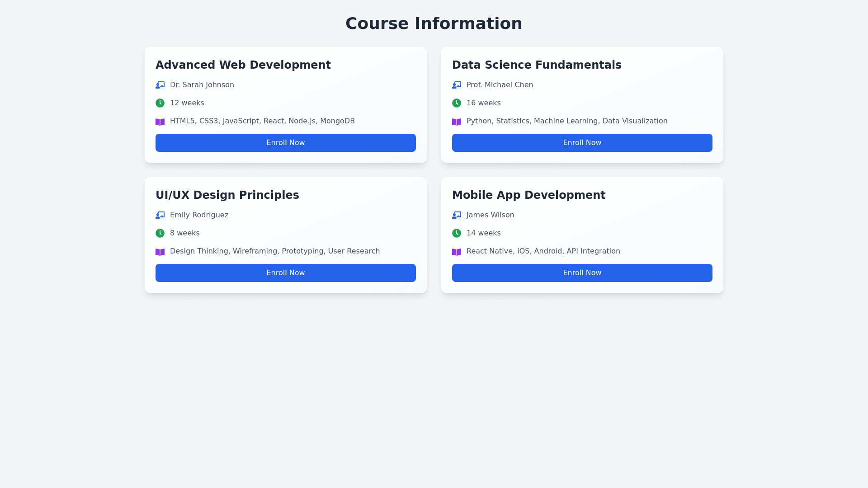Viewport: 868px width, 488px height.
Task: Enroll in UI/UX Design Principles course
Action: [286, 273]
